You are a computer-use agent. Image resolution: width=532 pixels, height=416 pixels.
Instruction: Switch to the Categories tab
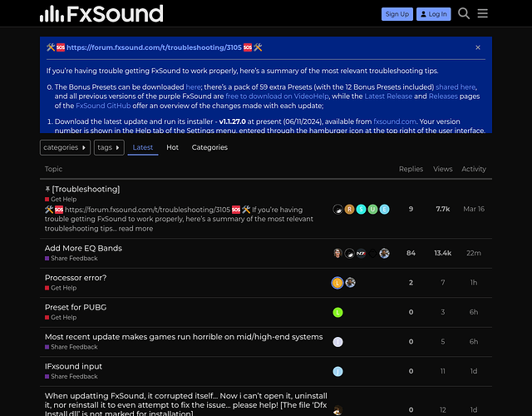[x=209, y=147]
